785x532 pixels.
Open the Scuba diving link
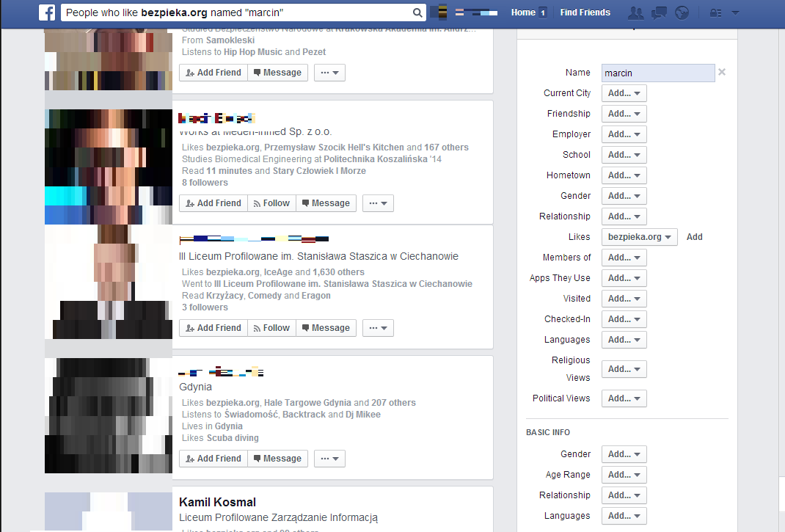pyautogui.click(x=233, y=438)
